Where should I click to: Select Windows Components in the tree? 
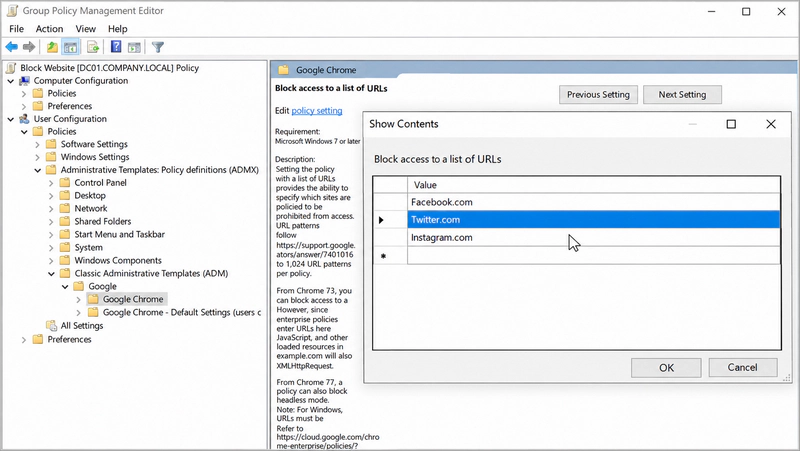click(118, 260)
